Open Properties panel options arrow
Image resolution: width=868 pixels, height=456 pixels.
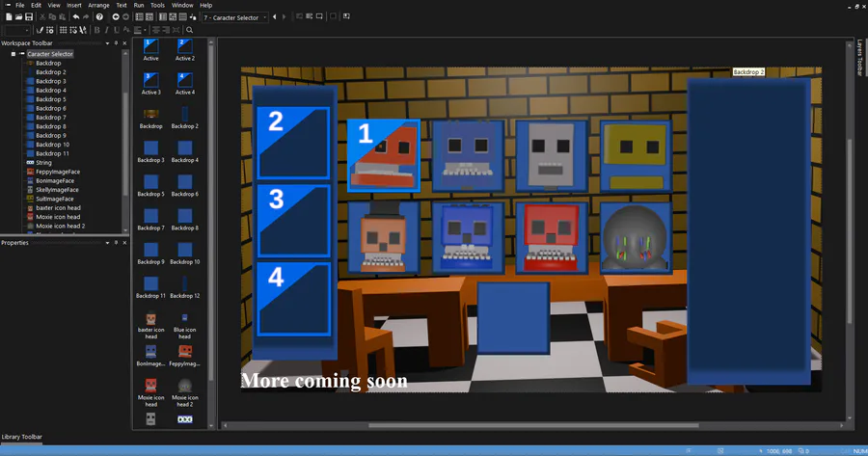click(x=107, y=243)
